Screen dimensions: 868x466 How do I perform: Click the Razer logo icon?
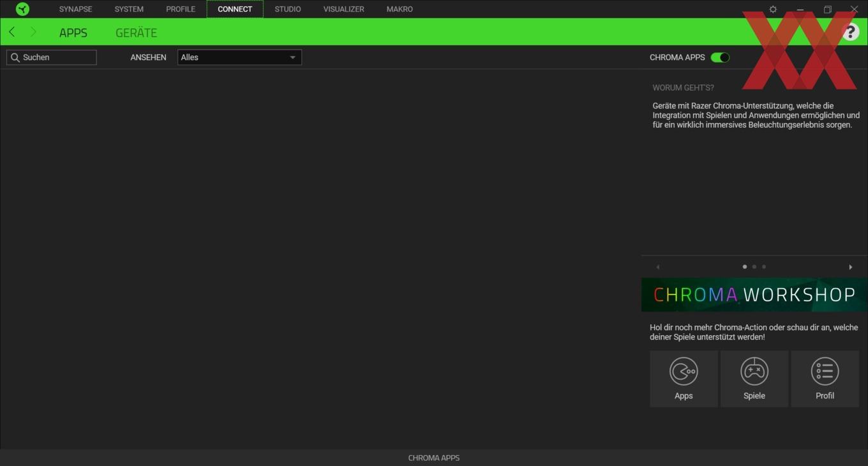(x=22, y=9)
